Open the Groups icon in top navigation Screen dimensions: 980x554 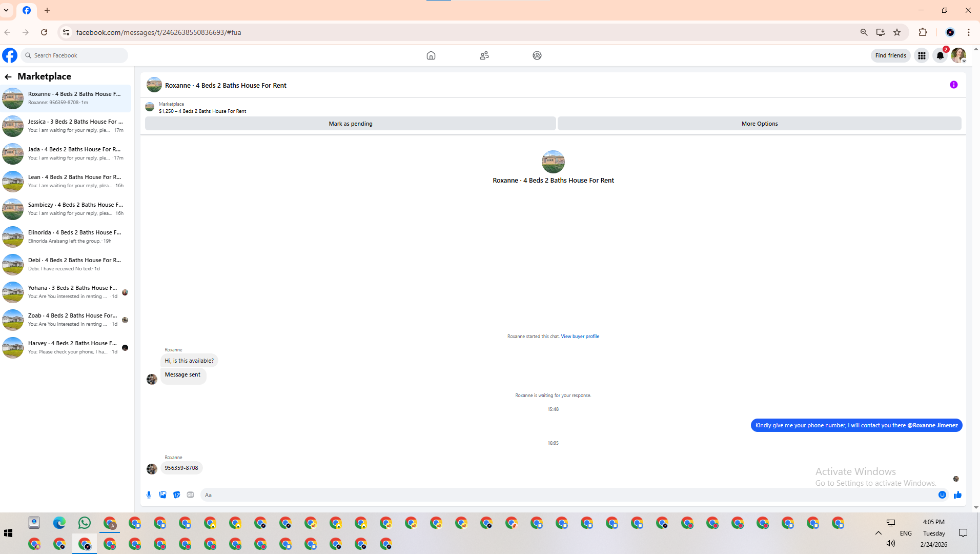point(537,55)
